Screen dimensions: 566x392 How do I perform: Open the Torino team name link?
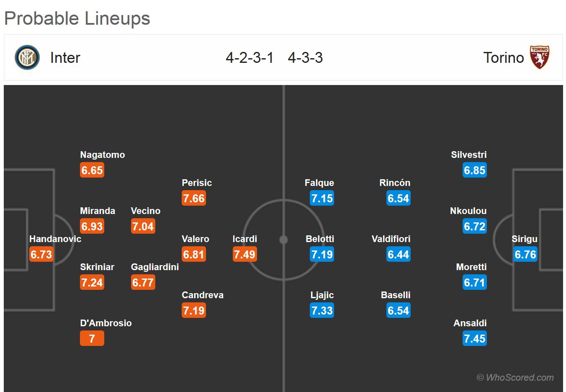coord(503,58)
